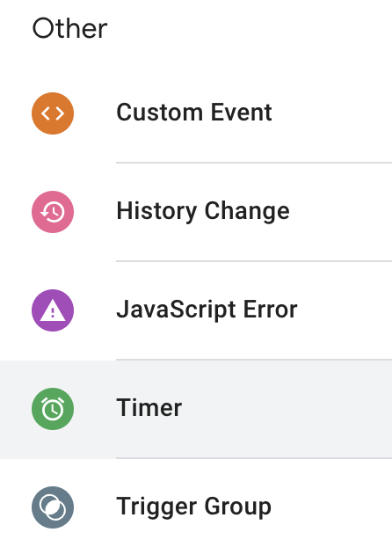
Task: Click blank area right of Trigger Group label
Action: click(x=331, y=507)
